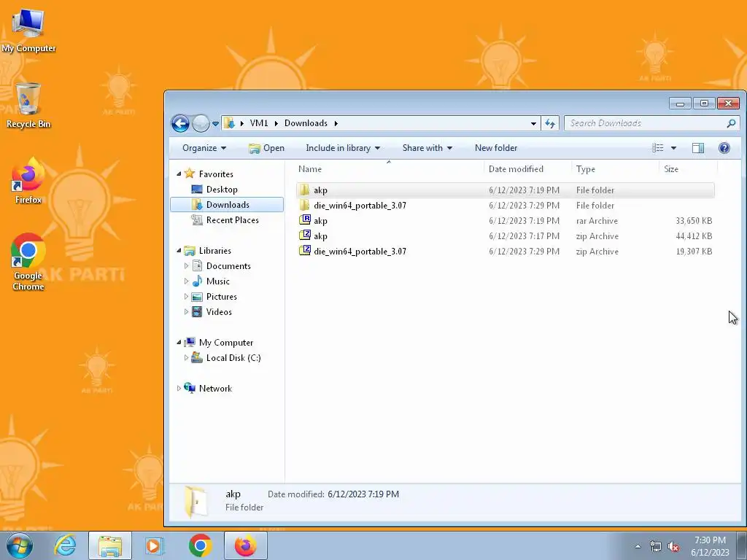This screenshot has height=560, width=747.
Task: Expand the Network tree node
Action: click(x=179, y=389)
